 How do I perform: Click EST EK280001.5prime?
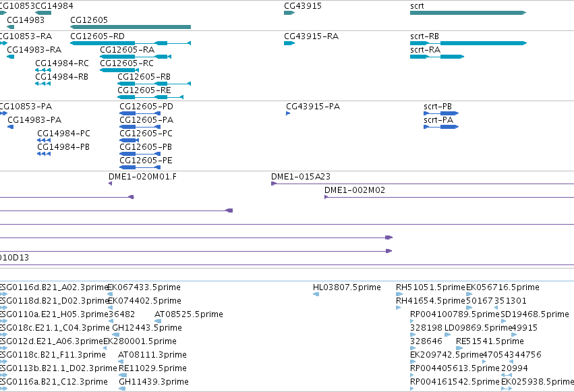point(140,341)
